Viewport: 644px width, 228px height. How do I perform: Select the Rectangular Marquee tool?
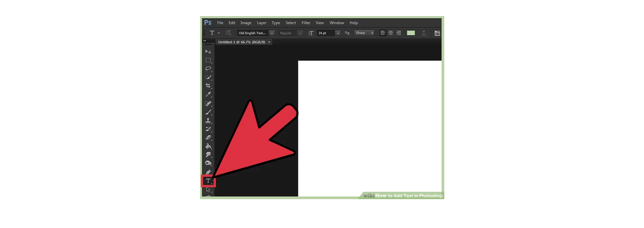point(208,60)
